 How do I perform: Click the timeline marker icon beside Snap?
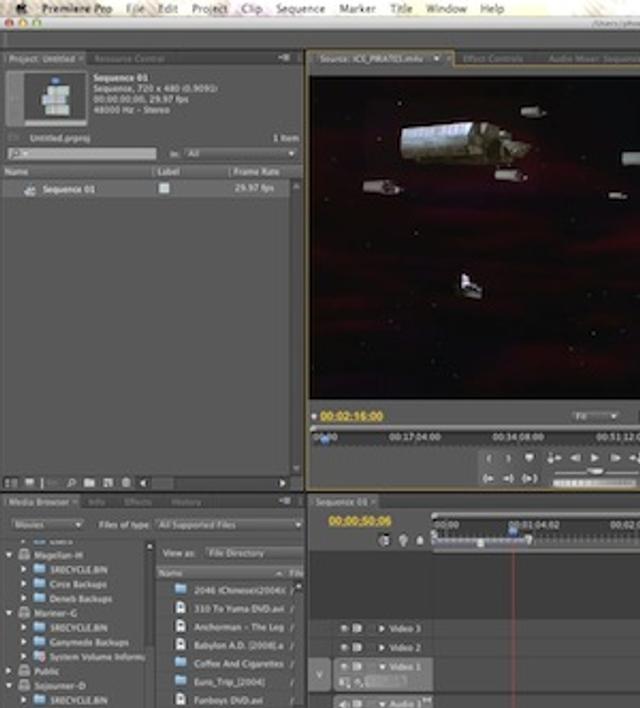(x=403, y=540)
